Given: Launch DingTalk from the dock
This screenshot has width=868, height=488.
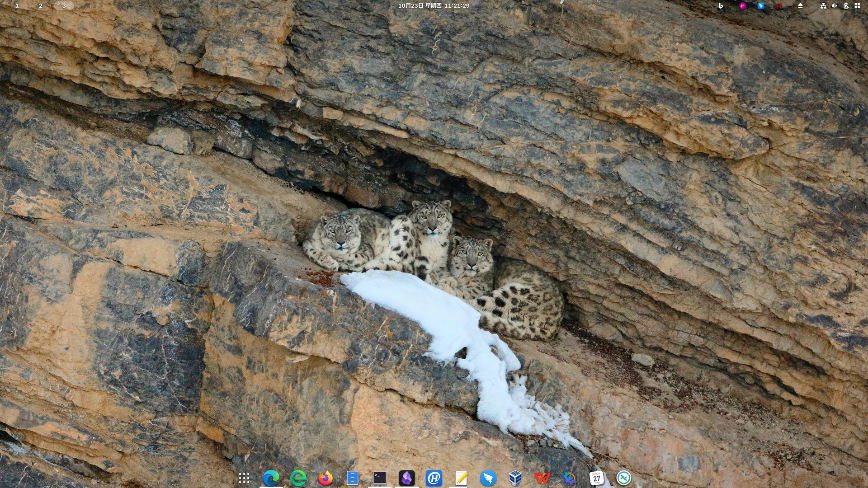Looking at the screenshot, I should click(488, 478).
